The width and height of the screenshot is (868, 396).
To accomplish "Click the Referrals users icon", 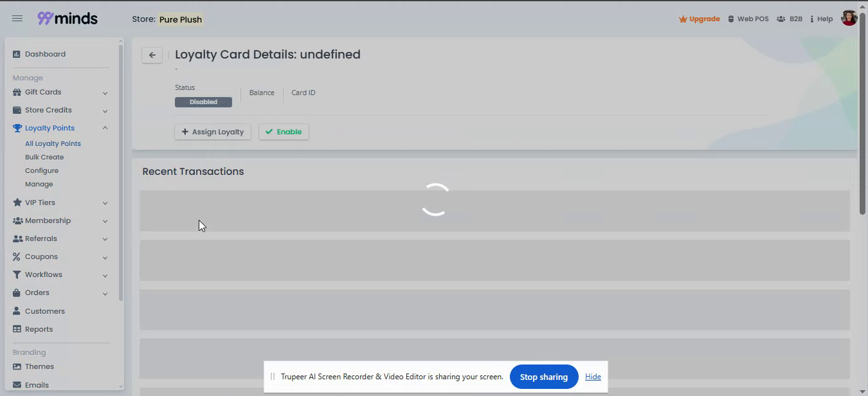I will tap(17, 239).
